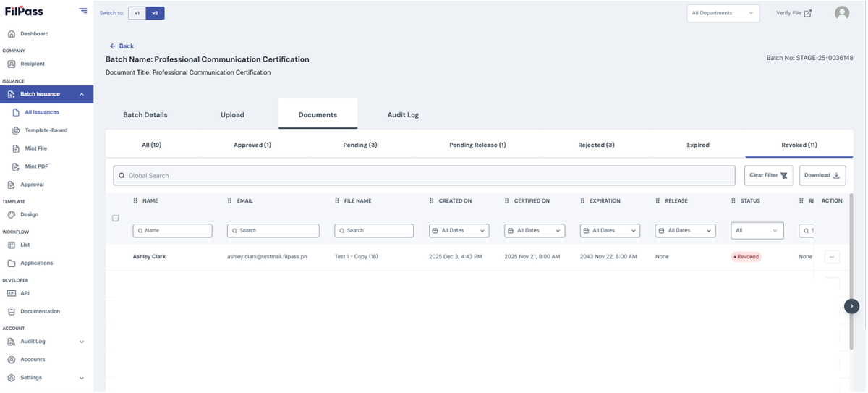Switch to version v2
Image resolution: width=868 pixels, height=393 pixels.
pos(155,13)
